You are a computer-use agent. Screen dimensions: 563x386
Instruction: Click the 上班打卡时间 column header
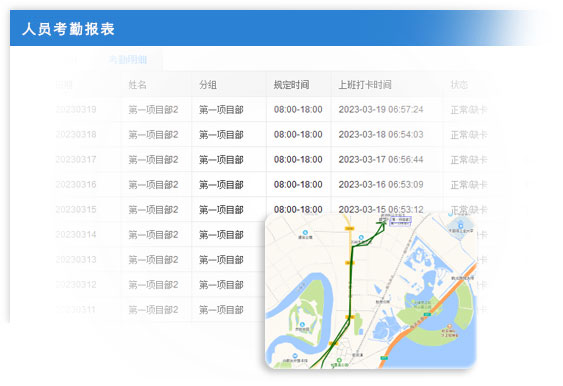[365, 85]
